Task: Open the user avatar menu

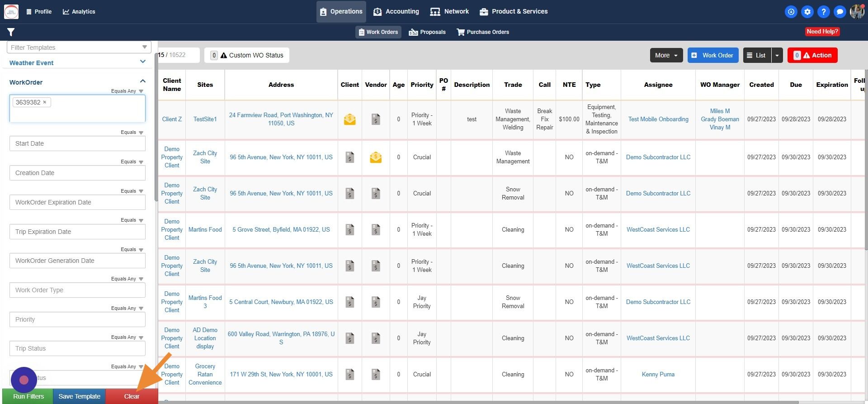Action: [x=857, y=12]
